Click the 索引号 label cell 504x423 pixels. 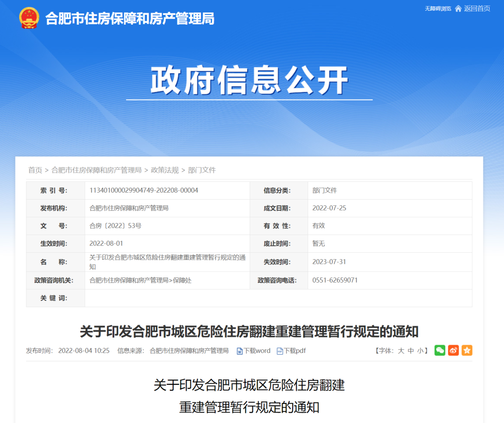tap(56, 190)
